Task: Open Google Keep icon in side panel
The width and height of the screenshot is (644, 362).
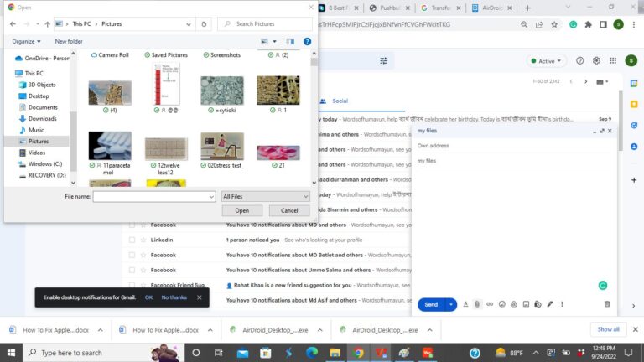Action: click(634, 104)
